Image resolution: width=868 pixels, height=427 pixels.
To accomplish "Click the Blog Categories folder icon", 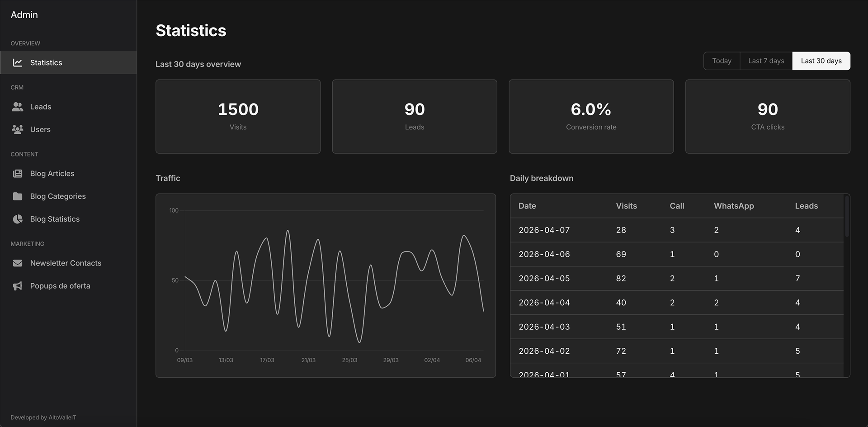I will pyautogui.click(x=18, y=196).
